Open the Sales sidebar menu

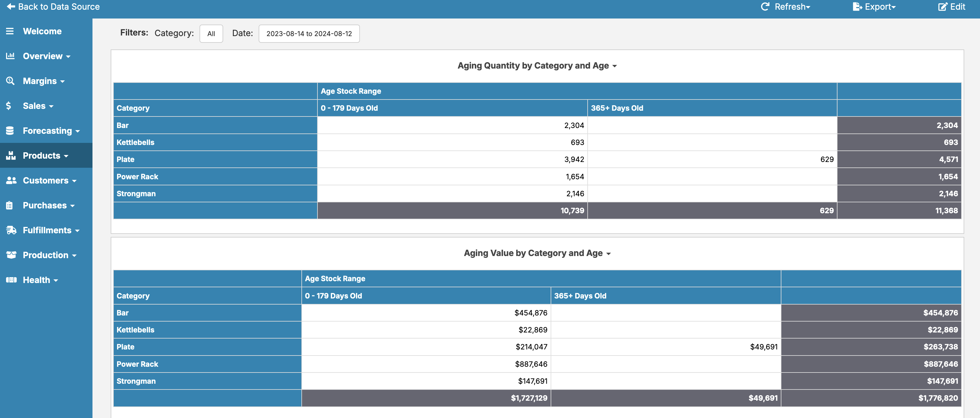(x=34, y=106)
